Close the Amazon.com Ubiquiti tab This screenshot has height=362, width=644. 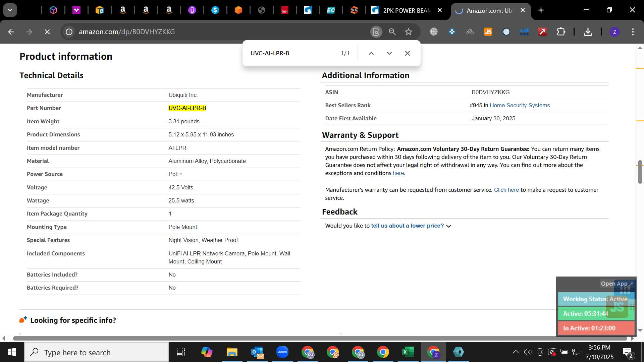523,10
